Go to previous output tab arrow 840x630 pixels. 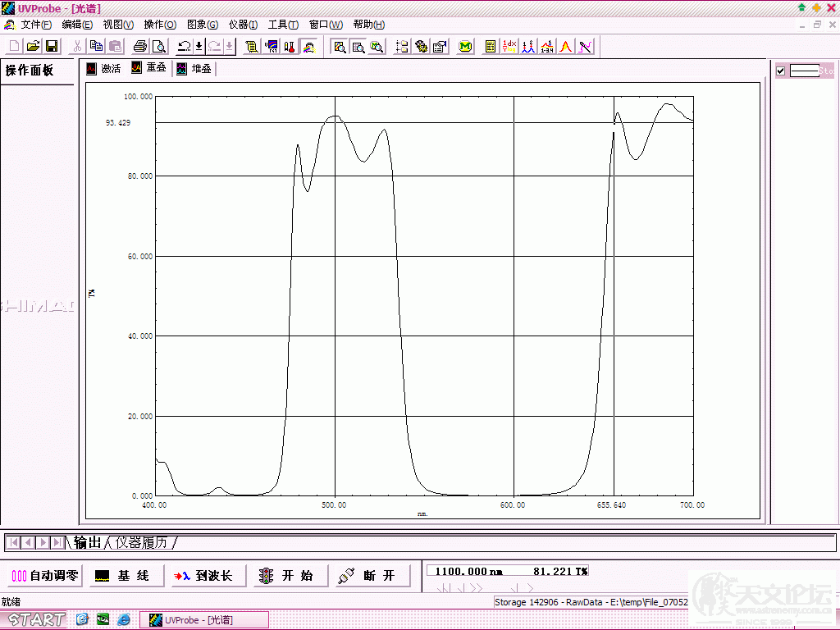(28, 543)
